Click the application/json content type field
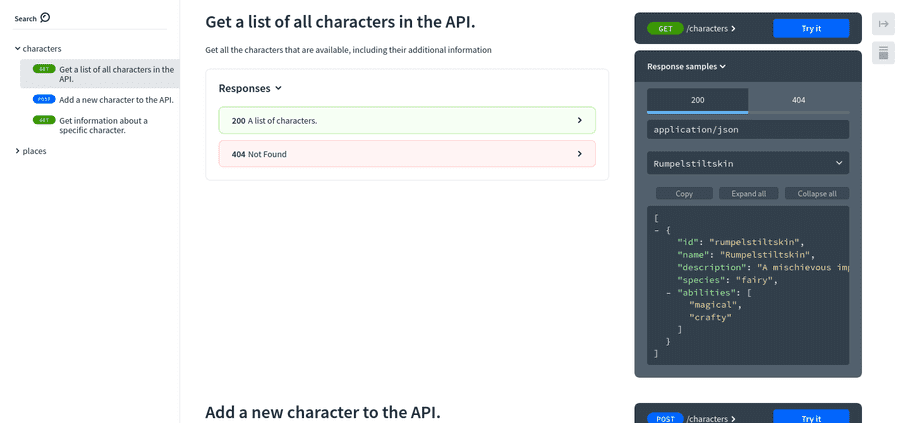The height and width of the screenshot is (423, 910). [x=748, y=129]
